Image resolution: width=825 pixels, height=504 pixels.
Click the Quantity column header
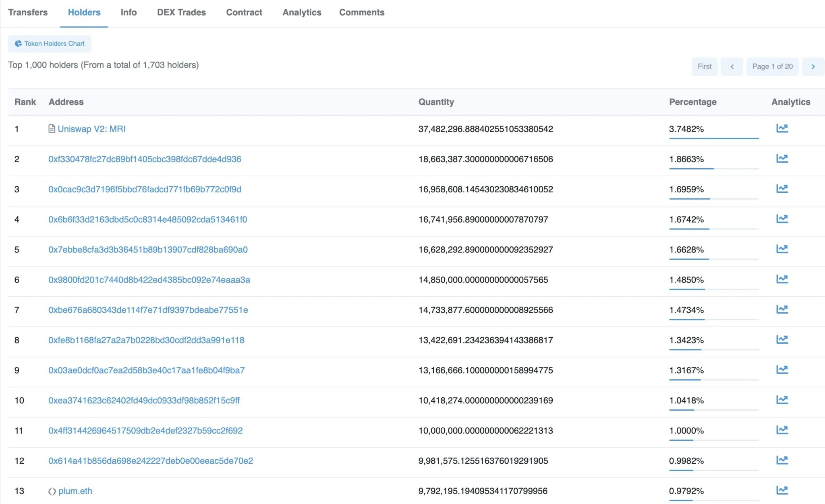click(x=436, y=102)
